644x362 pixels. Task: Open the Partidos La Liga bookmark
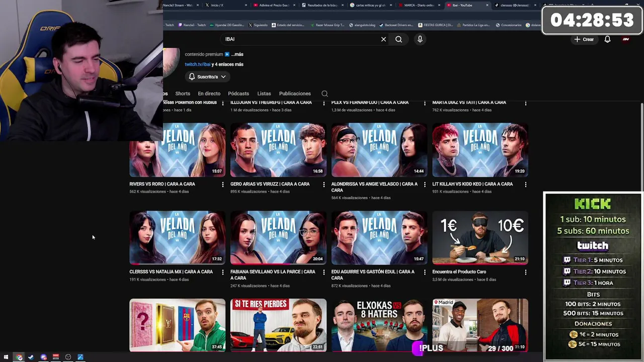pos(473,25)
